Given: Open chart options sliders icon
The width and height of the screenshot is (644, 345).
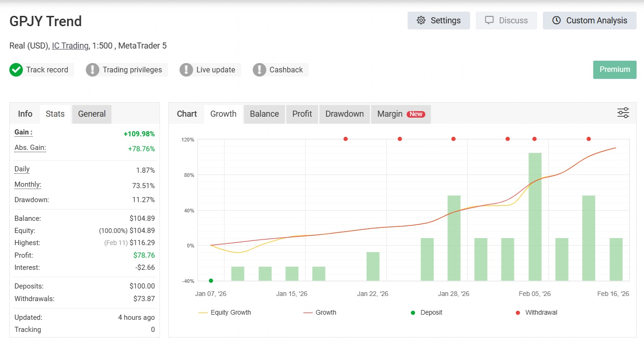Looking at the screenshot, I should (623, 113).
